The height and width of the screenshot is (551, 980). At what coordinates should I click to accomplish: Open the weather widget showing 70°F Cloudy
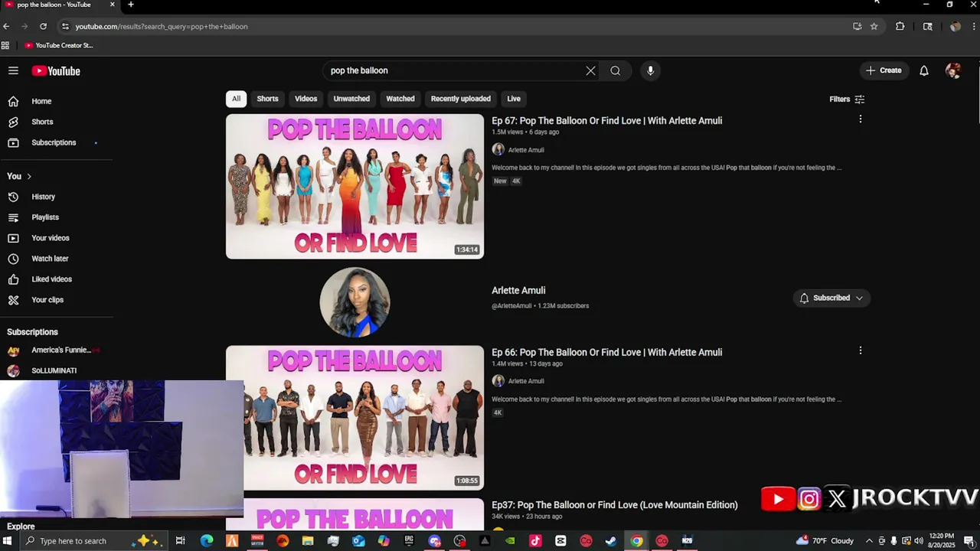(825, 541)
